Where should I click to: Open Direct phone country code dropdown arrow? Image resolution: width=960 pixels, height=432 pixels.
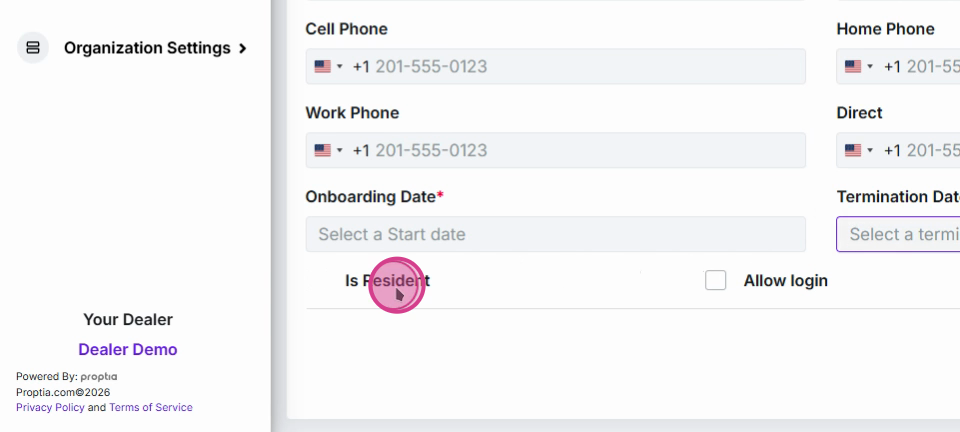pyautogui.click(x=870, y=151)
